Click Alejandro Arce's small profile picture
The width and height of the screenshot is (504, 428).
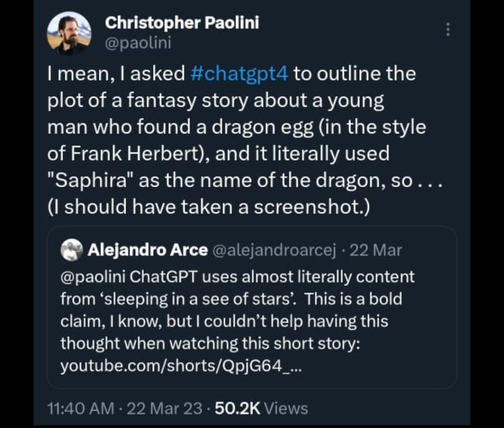coord(71,251)
